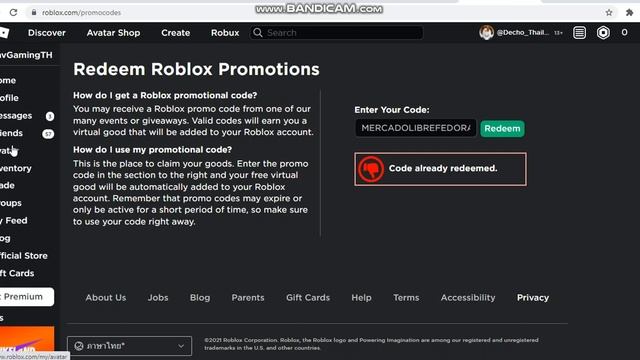
Task: Click the lock icon in the address bar
Action: point(34,13)
